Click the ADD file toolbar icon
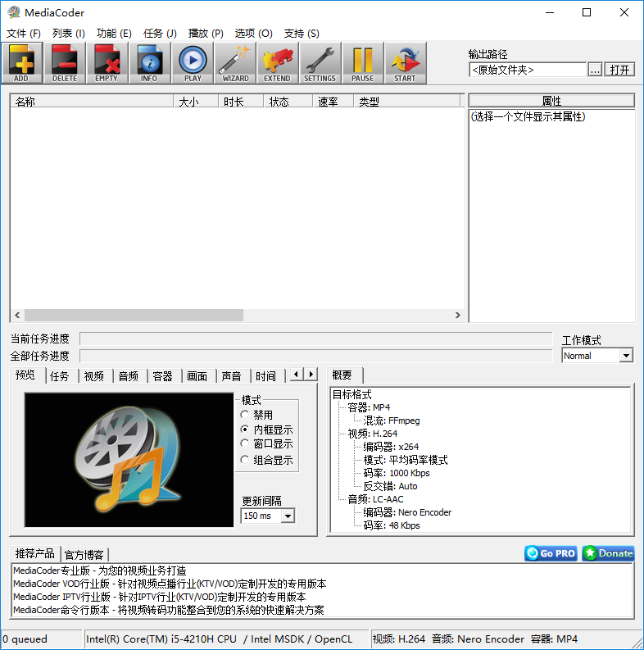Image resolution: width=644 pixels, height=650 pixels. [22, 63]
